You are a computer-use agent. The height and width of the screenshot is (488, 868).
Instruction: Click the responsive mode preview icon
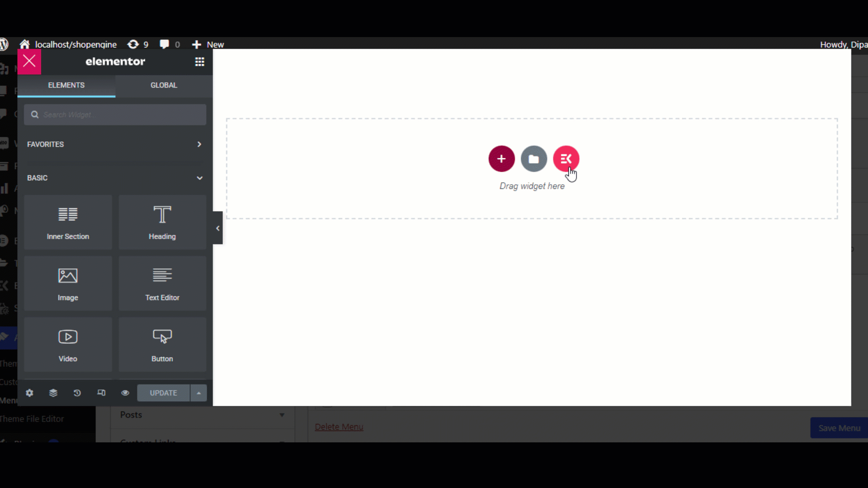101,393
